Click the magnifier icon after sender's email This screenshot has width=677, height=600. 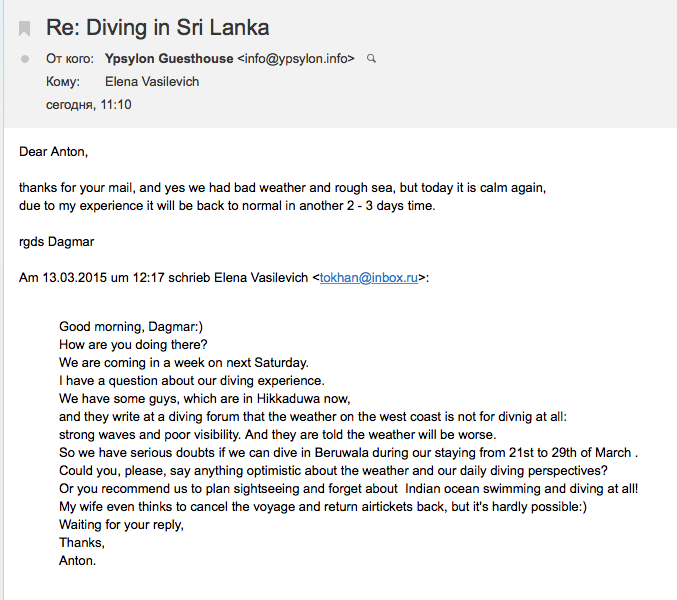click(x=371, y=58)
